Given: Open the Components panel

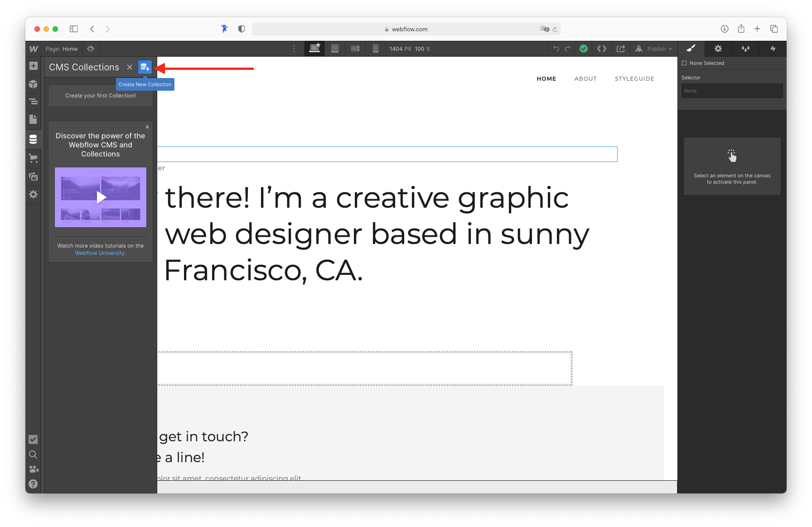Looking at the screenshot, I should click(x=33, y=84).
